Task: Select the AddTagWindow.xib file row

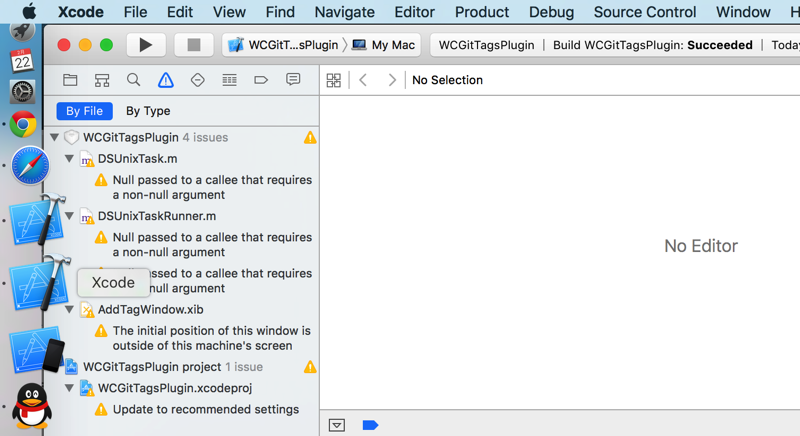Action: pos(181,310)
